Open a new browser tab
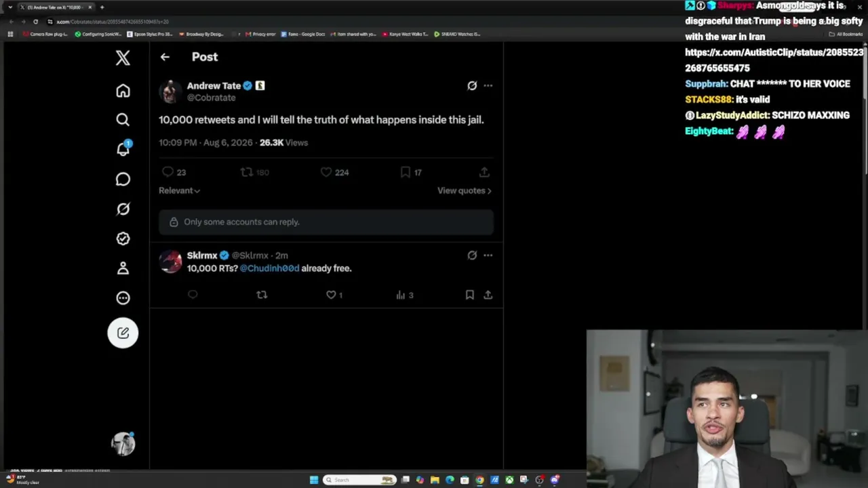Viewport: 868px width, 488px height. (102, 7)
